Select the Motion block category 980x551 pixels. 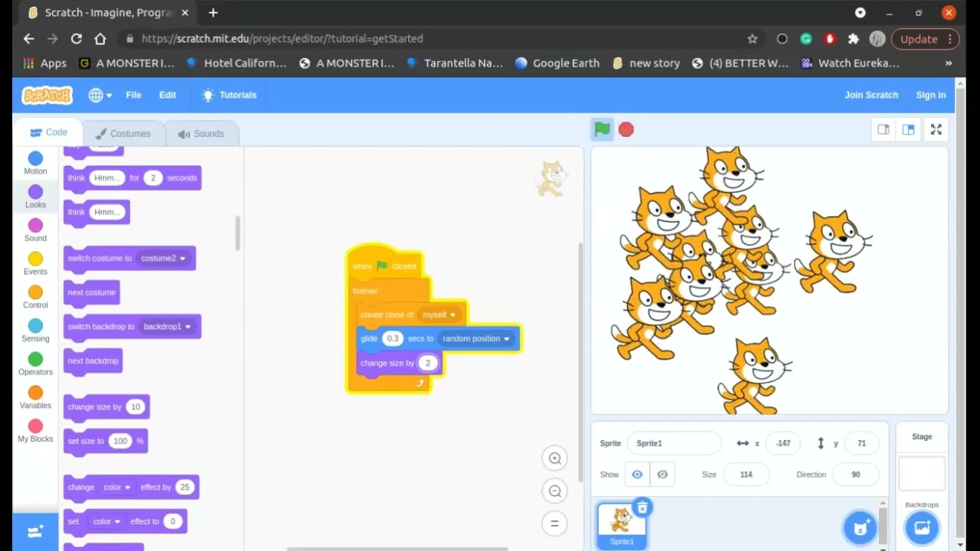pos(35,163)
